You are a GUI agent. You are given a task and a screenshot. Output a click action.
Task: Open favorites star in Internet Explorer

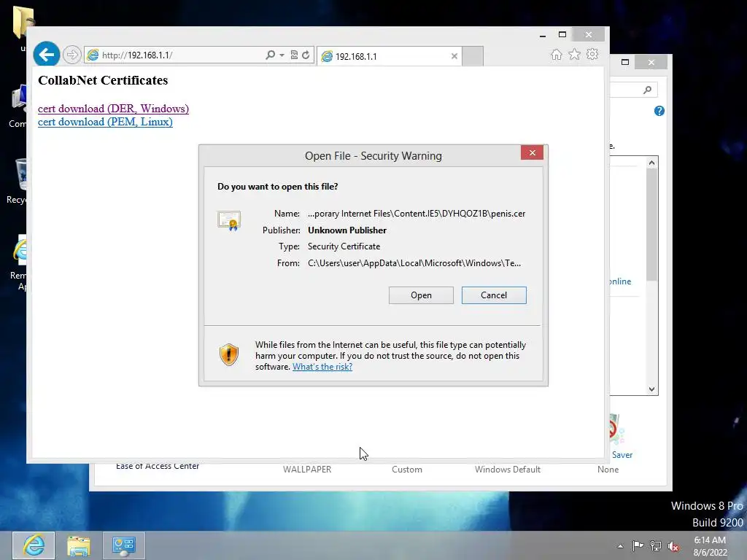click(x=574, y=54)
